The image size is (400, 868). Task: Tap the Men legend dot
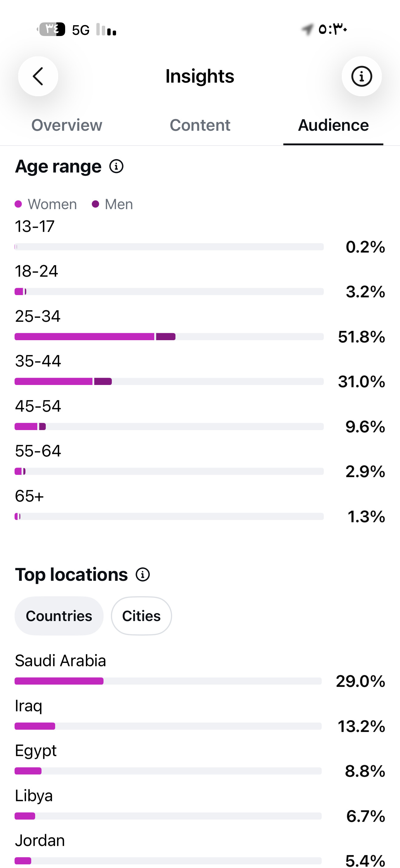[95, 204]
